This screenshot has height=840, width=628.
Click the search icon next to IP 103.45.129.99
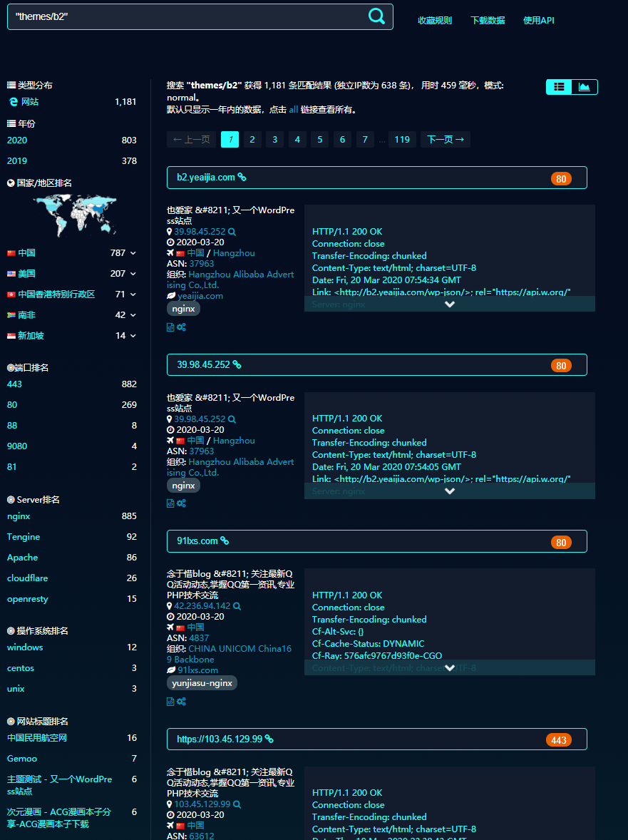[237, 804]
